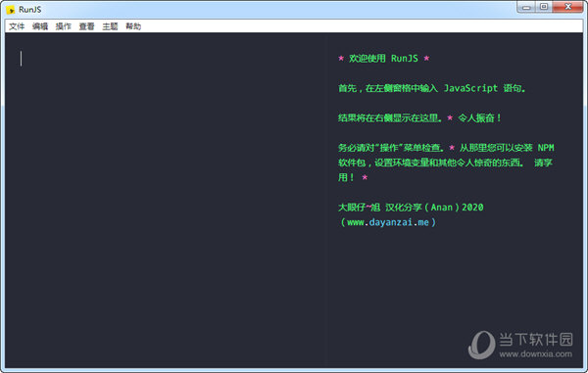
Task: Click the welcome line 欢迎使用 RunJS
Action: tap(383, 59)
